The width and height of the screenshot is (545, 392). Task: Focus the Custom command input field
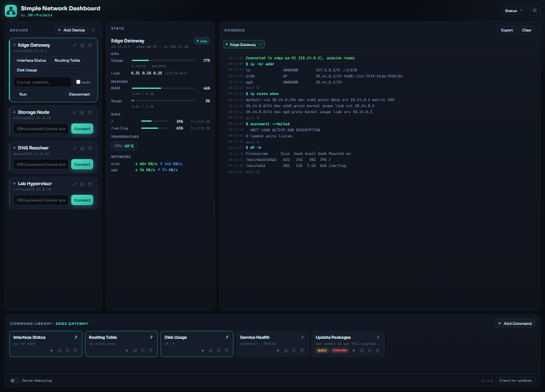click(x=42, y=82)
